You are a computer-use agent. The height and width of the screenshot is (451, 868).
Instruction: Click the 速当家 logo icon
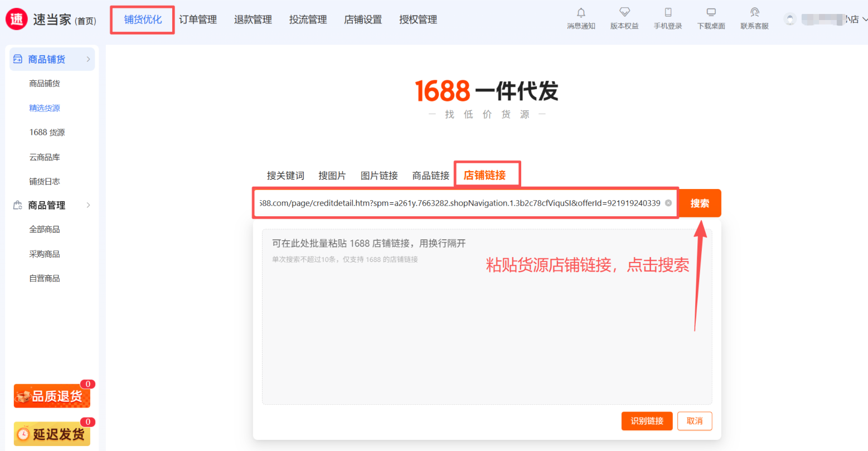(x=16, y=20)
